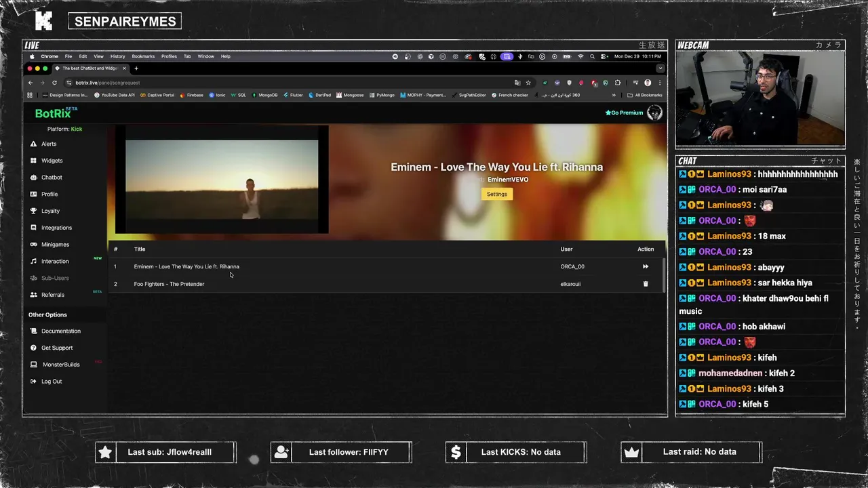Open the Sub-Users sidebar item

coord(55,278)
